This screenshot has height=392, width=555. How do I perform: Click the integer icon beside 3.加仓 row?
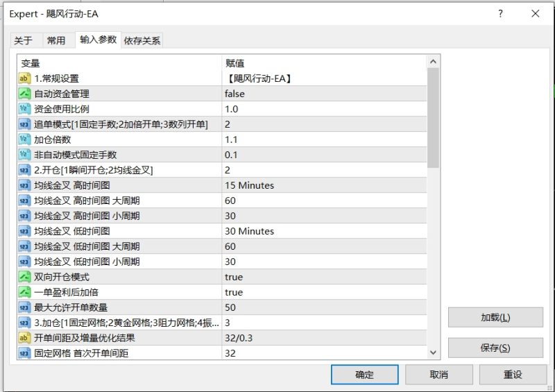[24, 322]
